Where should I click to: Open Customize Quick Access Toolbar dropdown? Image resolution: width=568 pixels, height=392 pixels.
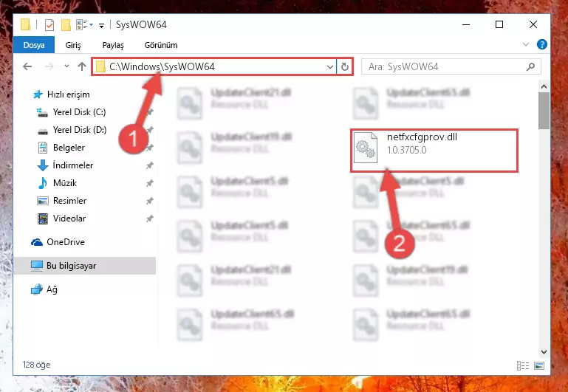[101, 25]
